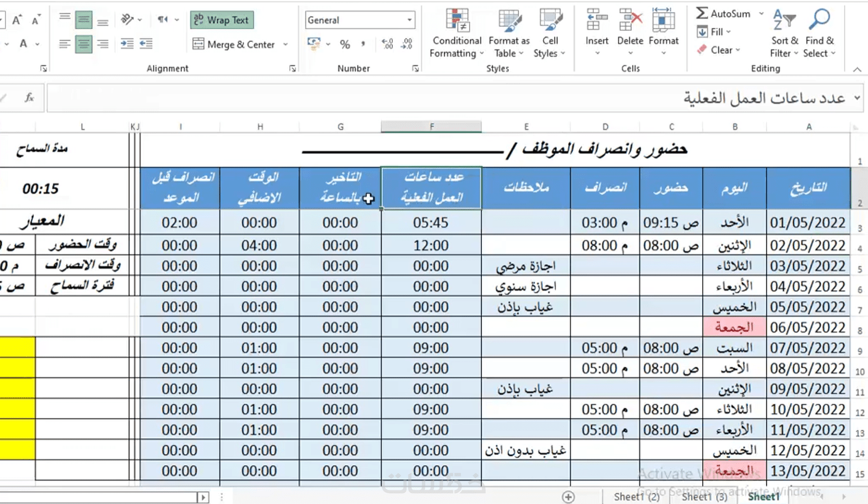
Task: Click inside the formula bar text
Action: (764, 99)
